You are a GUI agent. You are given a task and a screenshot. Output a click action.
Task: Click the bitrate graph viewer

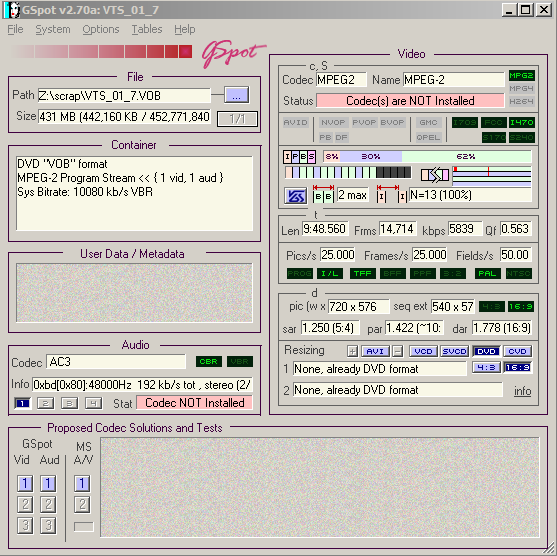pos(492,176)
